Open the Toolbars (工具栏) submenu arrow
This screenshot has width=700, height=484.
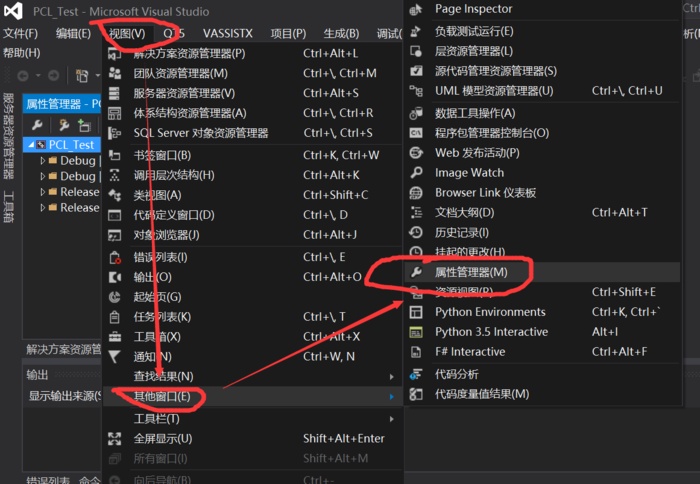(392, 419)
